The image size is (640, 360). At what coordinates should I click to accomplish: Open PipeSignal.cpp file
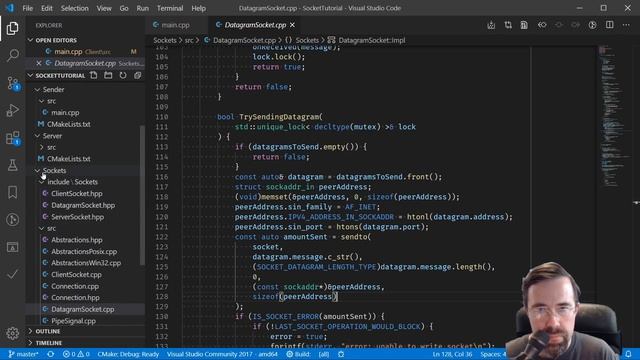tap(73, 321)
